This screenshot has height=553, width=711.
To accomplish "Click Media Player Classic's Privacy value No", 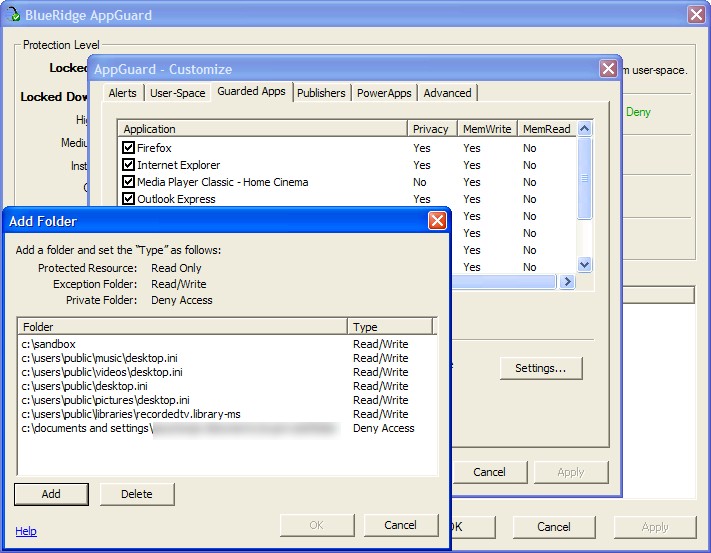I will point(419,182).
